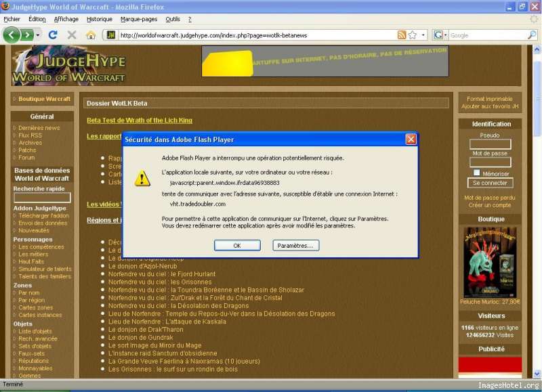Click the browser forward arrow button
Screen dimensions: 542x392
pyautogui.click(x=26, y=35)
